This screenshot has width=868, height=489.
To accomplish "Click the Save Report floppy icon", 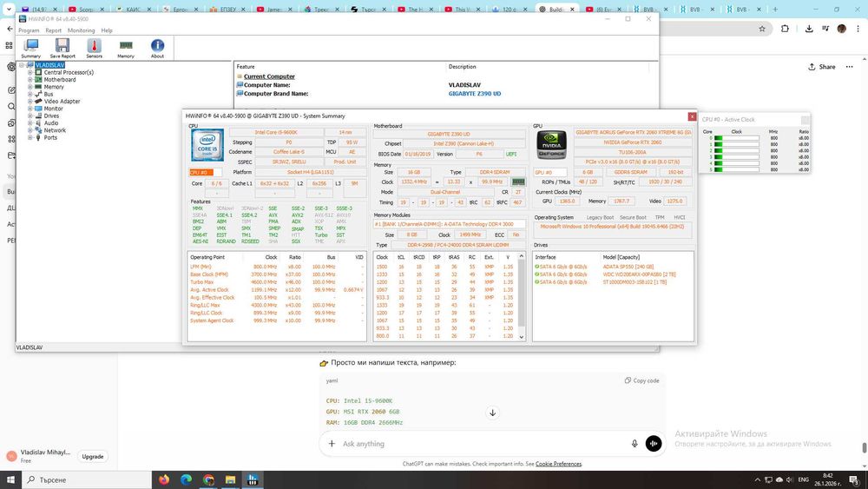I will [62, 49].
